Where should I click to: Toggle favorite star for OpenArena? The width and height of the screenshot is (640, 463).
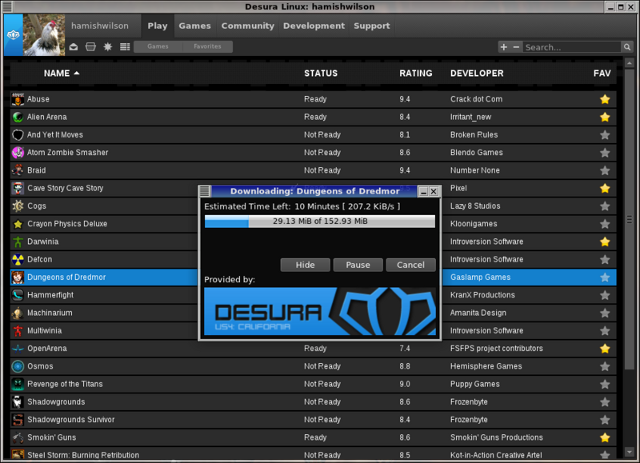pyautogui.click(x=605, y=348)
